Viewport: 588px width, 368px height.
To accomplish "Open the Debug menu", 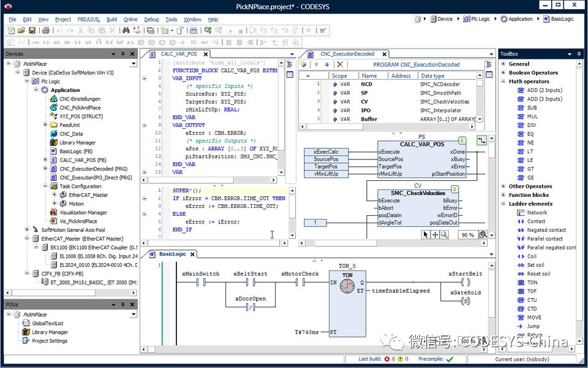I will 151,19.
